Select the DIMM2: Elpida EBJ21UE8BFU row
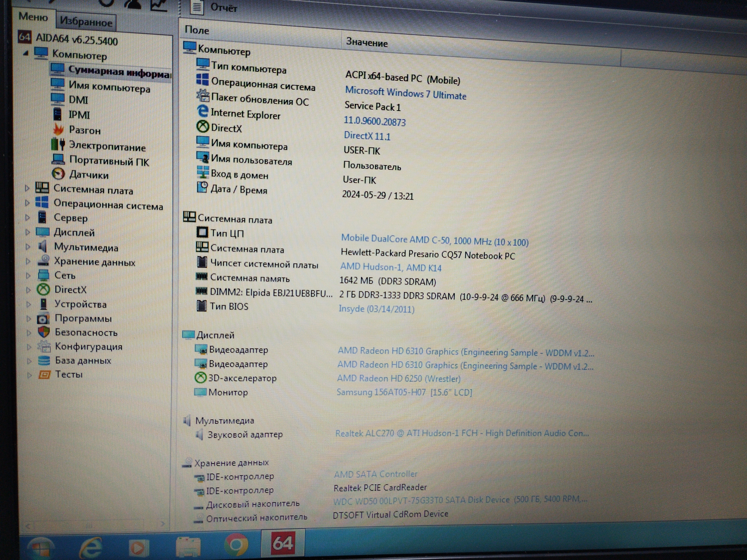 coord(393,296)
